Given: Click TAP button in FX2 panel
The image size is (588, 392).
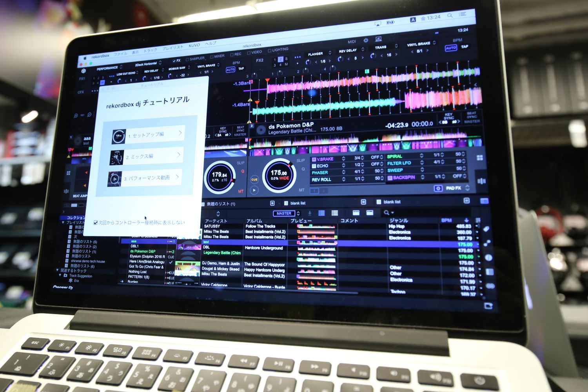Looking at the screenshot, I should [x=465, y=47].
